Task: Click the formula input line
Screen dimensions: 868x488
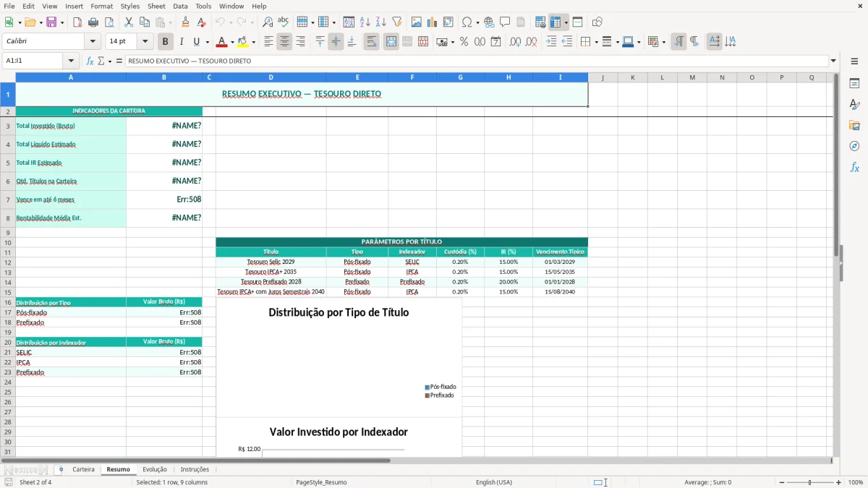Action: pos(476,61)
